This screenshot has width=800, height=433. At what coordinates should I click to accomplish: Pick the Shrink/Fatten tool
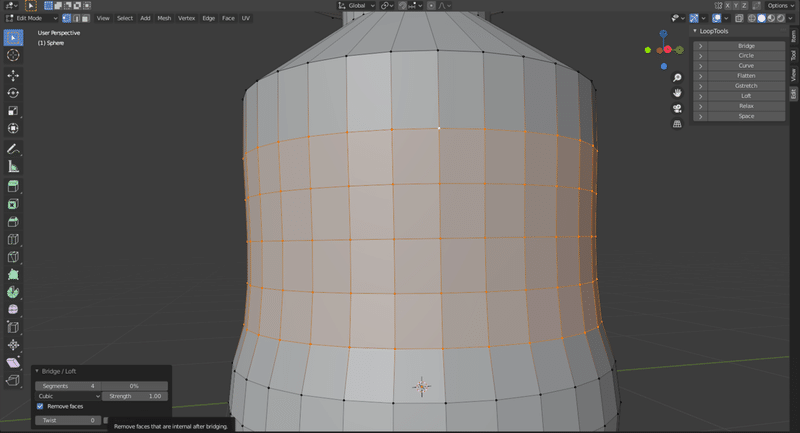tap(13, 345)
